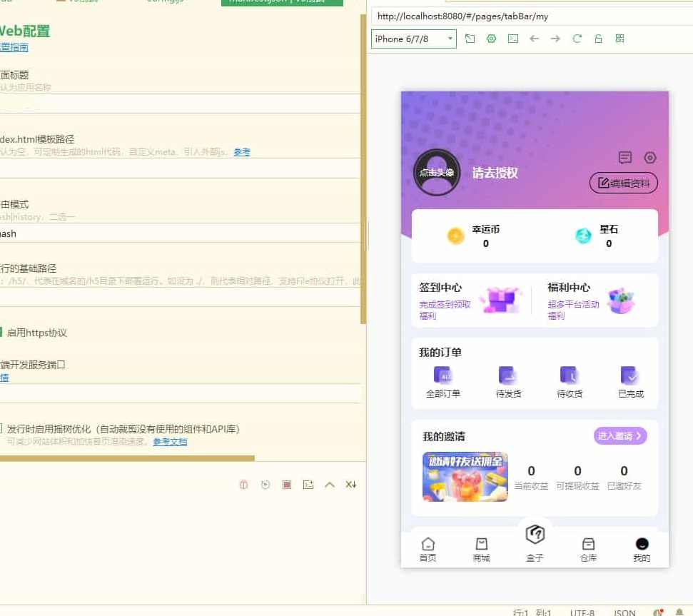Click the 编辑资料 button
Screen dimensions: 693x616
tap(623, 183)
